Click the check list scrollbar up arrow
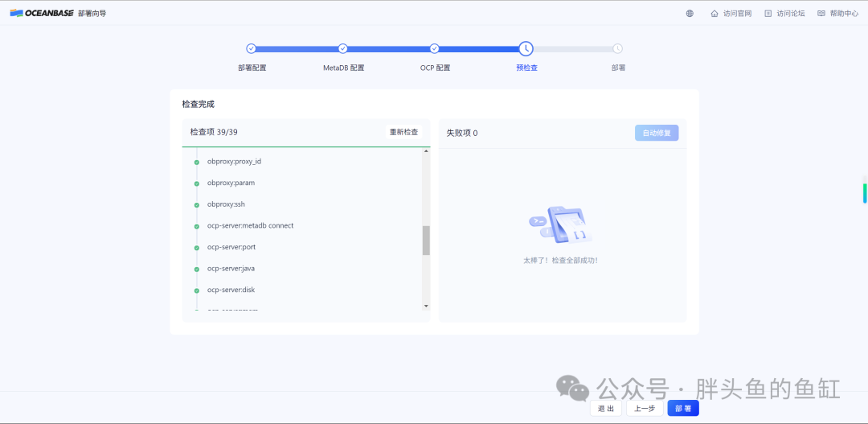Viewport: 868px width, 424px height. click(x=426, y=151)
